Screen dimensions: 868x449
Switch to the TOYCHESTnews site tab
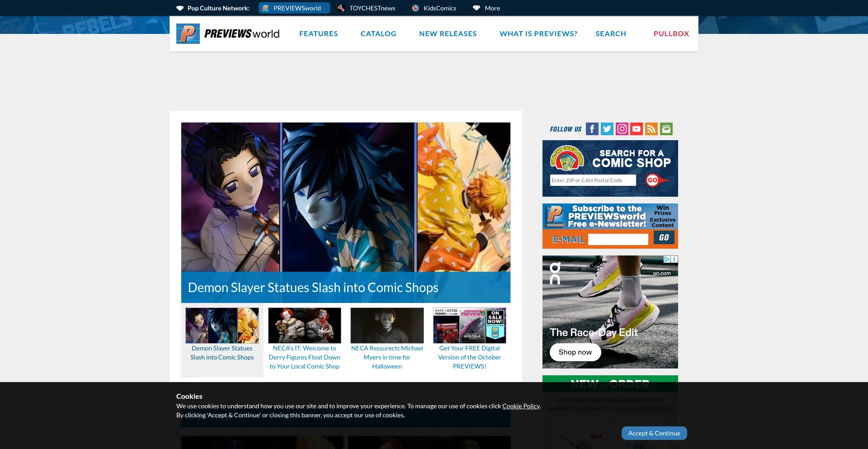tap(367, 8)
